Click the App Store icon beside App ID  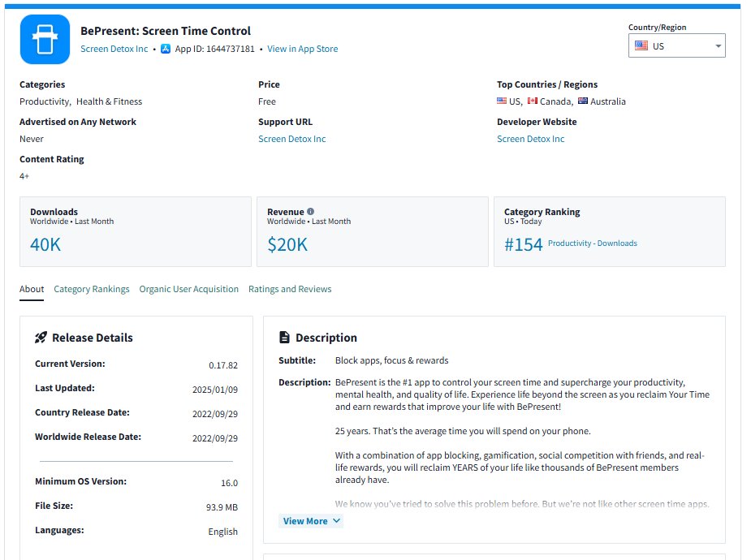click(x=166, y=49)
